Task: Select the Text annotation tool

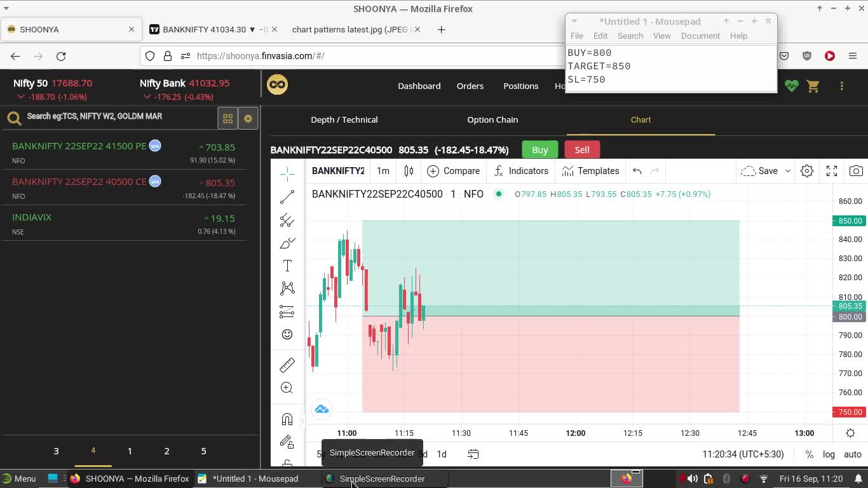Action: point(287,266)
